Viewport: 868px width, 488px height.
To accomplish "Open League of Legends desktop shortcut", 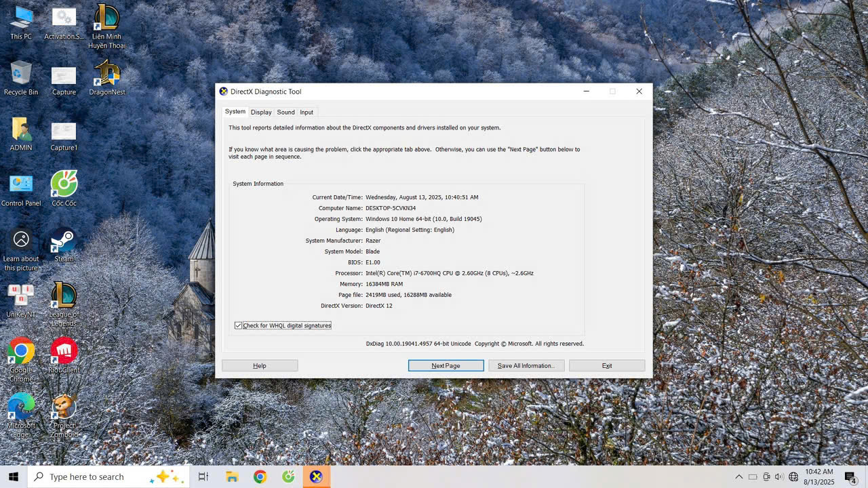I will 64,296.
